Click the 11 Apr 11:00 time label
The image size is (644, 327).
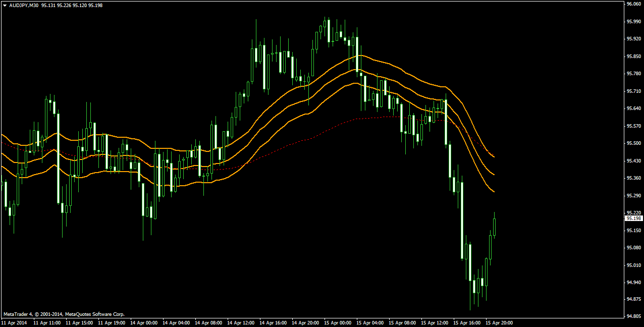coord(47,322)
